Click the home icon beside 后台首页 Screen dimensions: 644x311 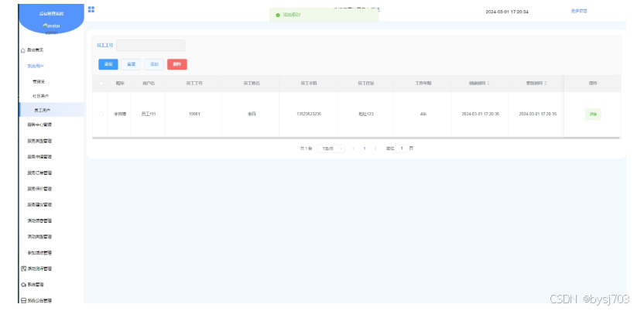(23, 50)
